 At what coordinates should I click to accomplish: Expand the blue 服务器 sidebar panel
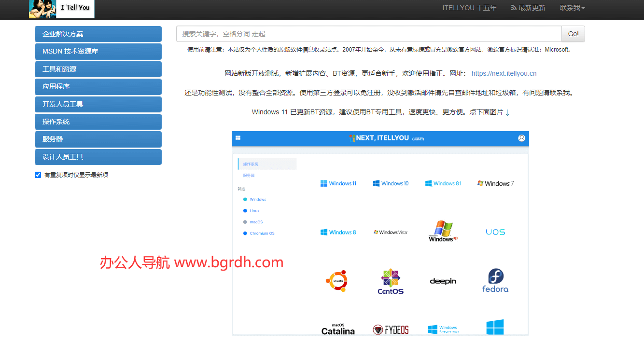98,139
